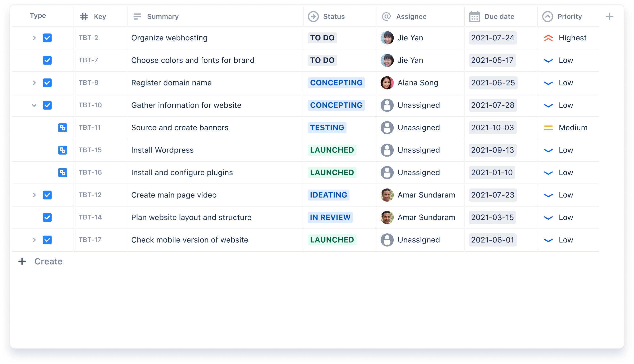Click the Summary filter icon
634x364 pixels.
point(137,16)
